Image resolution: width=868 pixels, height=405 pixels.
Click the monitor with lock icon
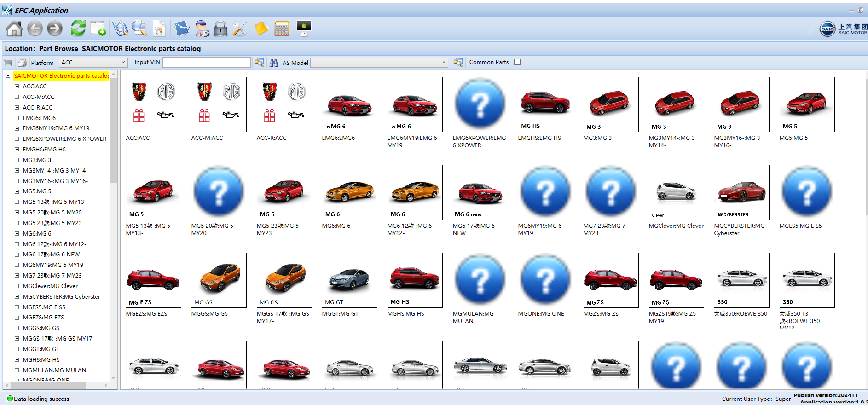point(304,29)
